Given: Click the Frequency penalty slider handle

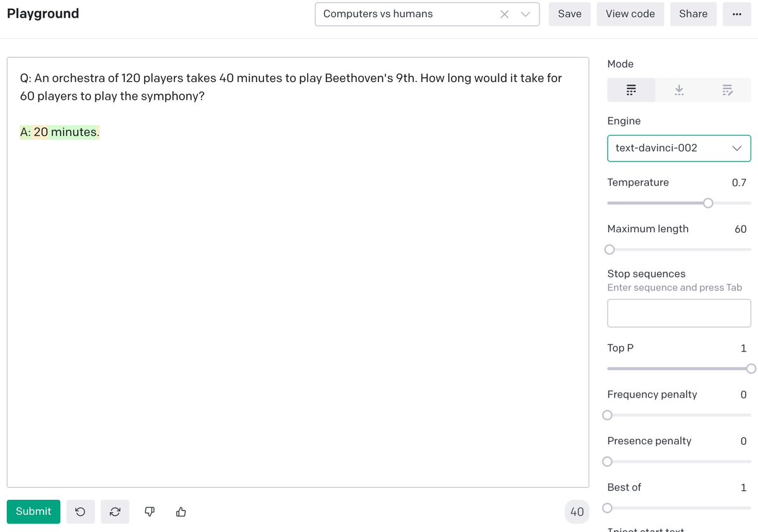Looking at the screenshot, I should 608,415.
